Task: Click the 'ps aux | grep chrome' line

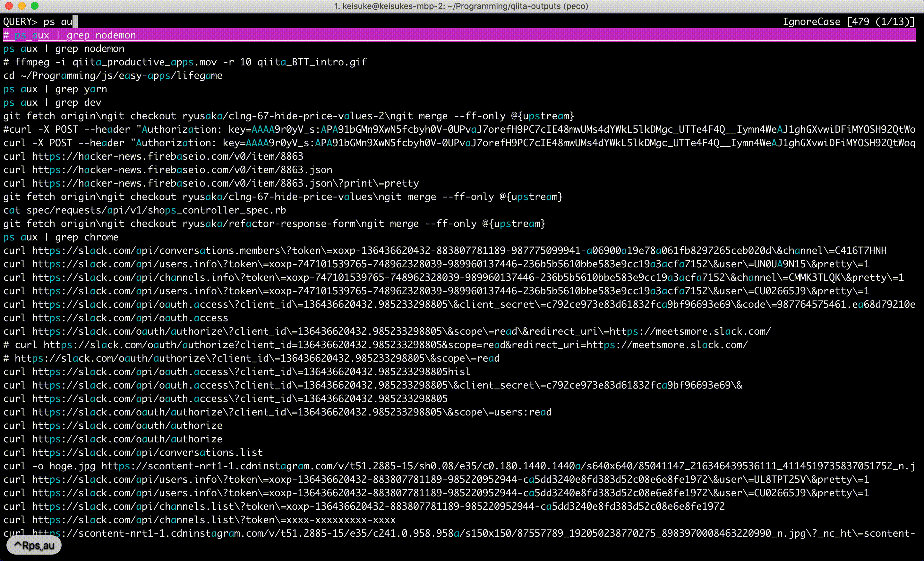Action: [x=61, y=237]
